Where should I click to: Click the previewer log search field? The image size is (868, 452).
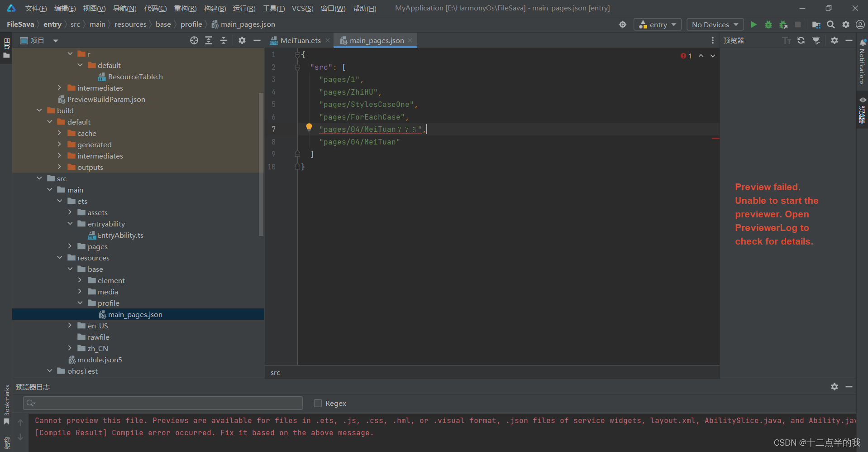[x=163, y=403]
